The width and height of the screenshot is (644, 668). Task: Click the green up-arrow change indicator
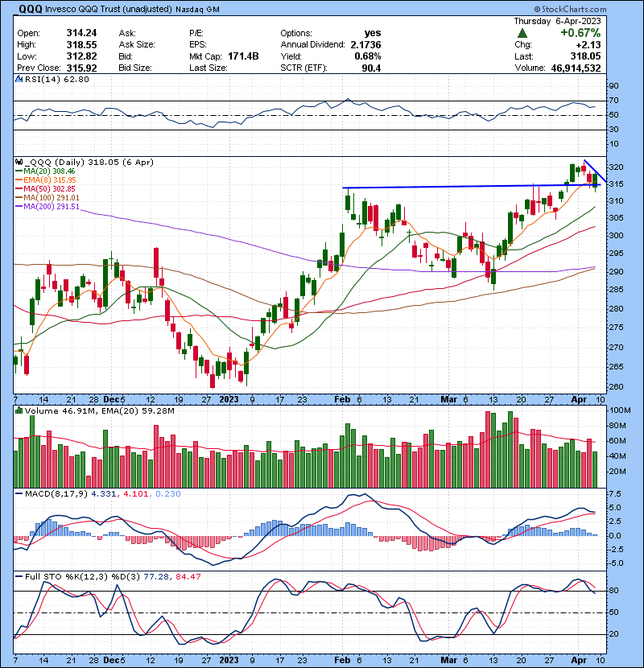coord(522,33)
